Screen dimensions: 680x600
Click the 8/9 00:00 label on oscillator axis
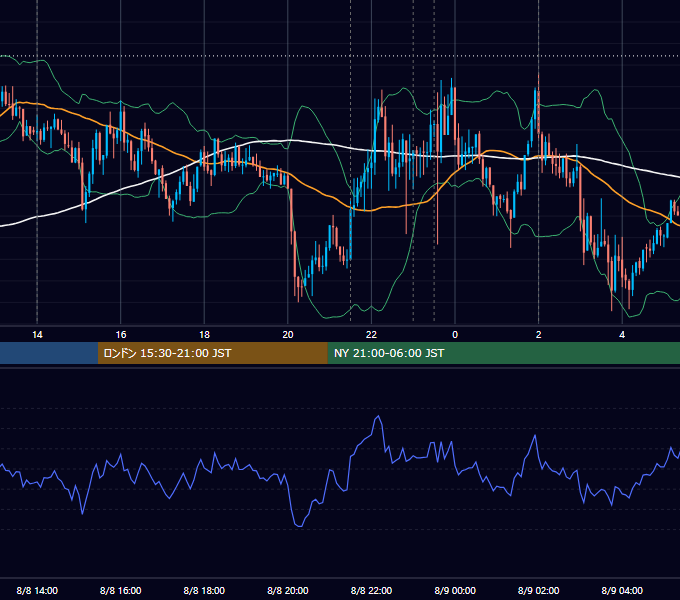click(455, 591)
